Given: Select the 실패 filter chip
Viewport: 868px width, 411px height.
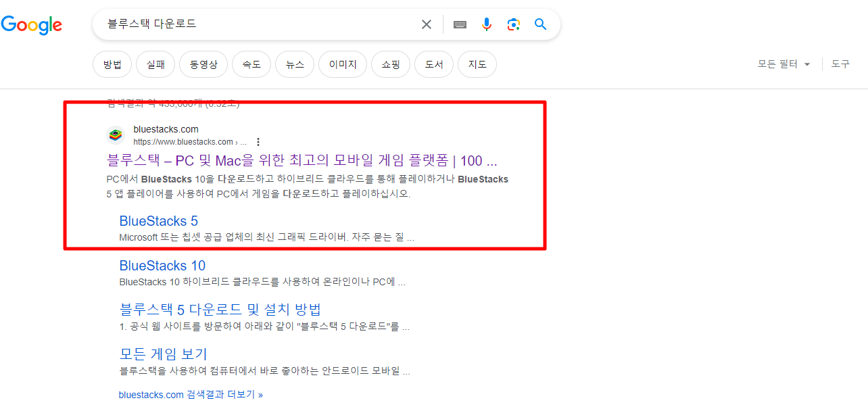Looking at the screenshot, I should (x=155, y=65).
